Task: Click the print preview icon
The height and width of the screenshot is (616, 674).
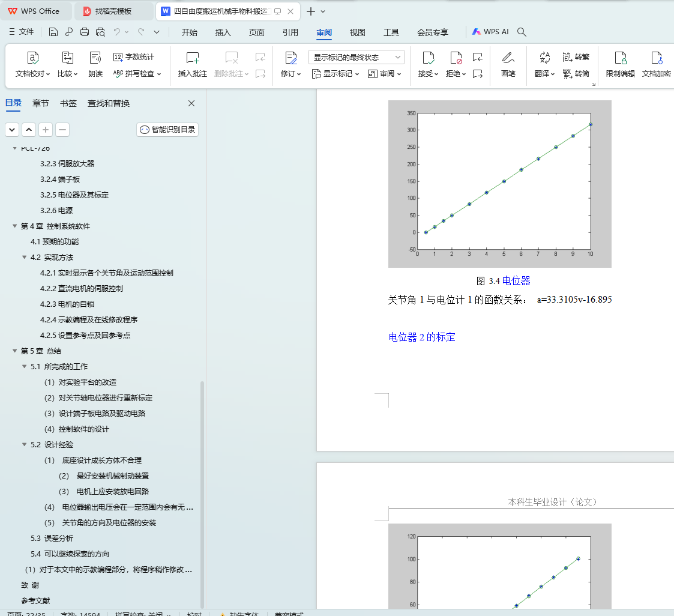Action: tap(100, 32)
